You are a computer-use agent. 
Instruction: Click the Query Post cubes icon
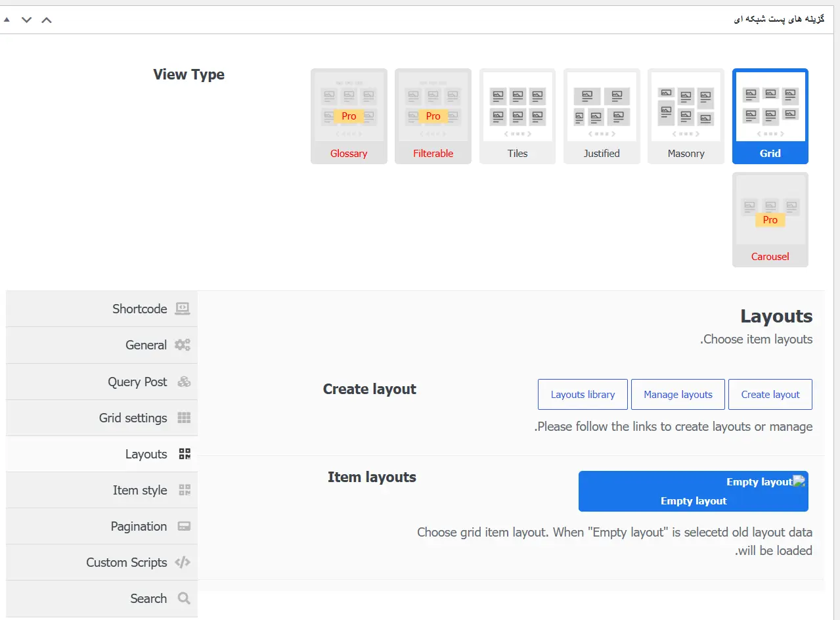[x=184, y=382]
